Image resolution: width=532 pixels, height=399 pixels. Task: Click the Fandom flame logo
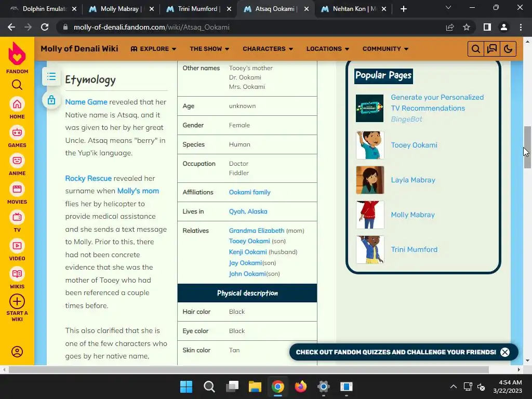tap(17, 54)
